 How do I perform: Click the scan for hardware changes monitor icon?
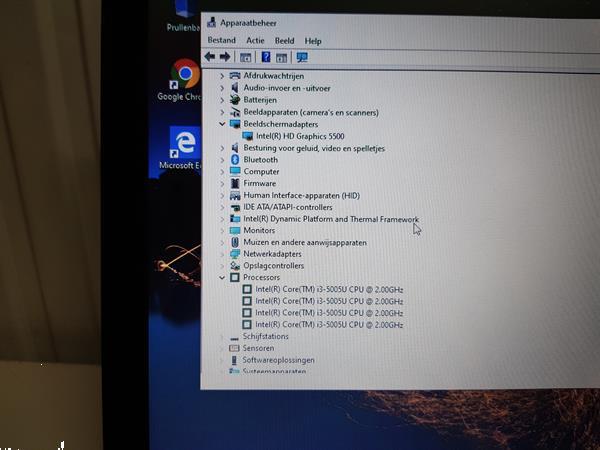302,58
